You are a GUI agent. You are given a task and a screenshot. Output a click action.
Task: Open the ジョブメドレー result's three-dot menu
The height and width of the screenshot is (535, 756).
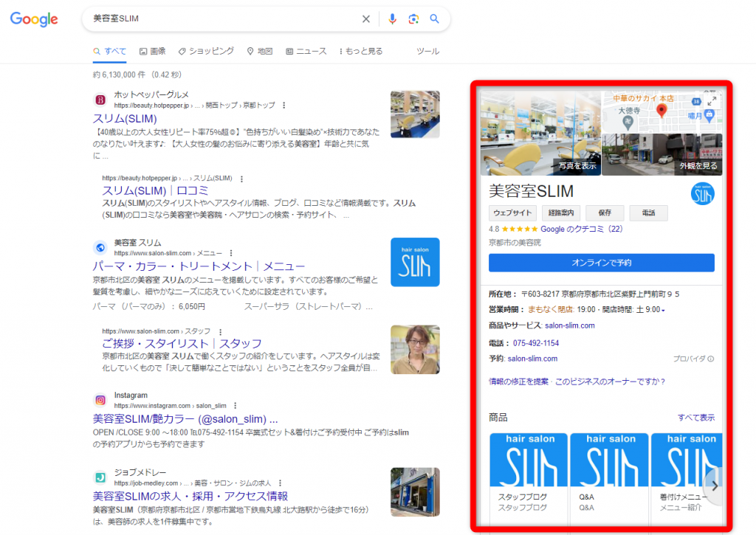coord(280,483)
